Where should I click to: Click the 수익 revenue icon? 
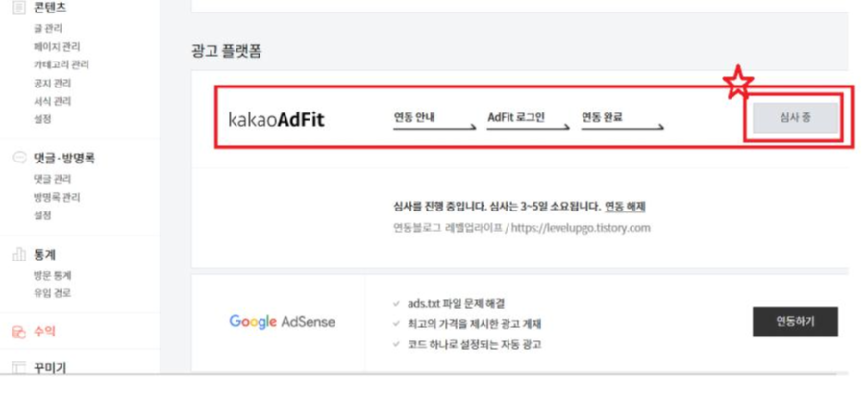point(19,332)
